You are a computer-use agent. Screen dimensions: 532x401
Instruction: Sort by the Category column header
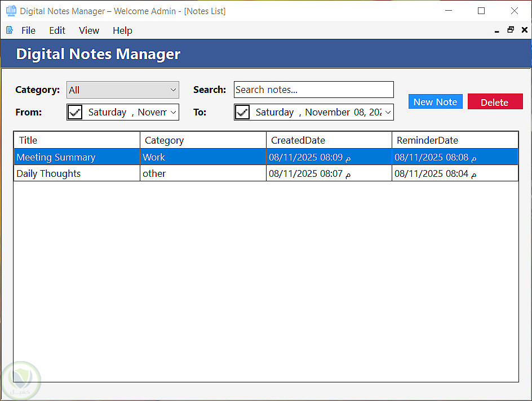[x=203, y=140]
